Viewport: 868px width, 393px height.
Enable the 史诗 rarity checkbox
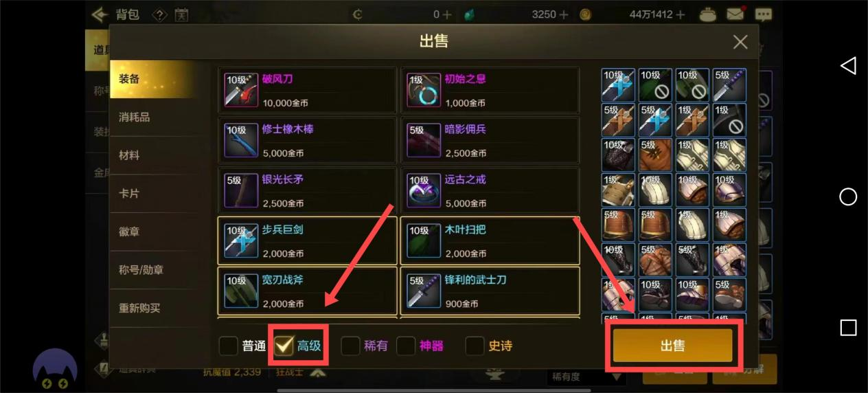coord(475,346)
